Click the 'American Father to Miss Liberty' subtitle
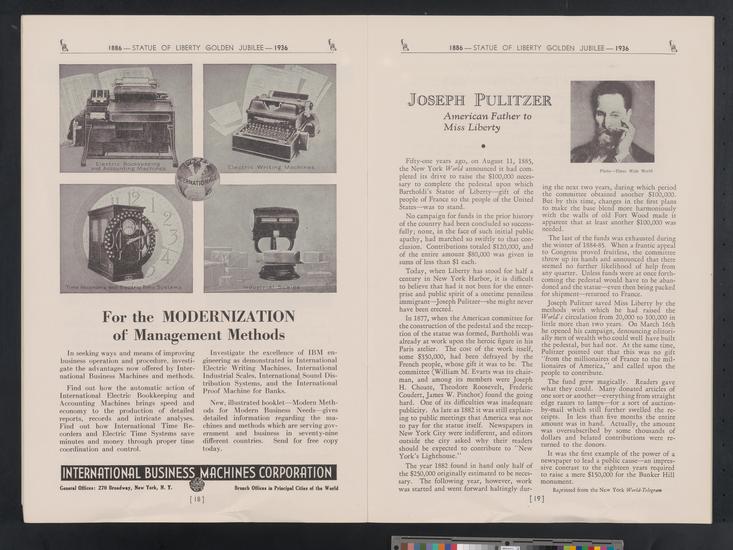Screen dimensions: 733x550 point(484,124)
